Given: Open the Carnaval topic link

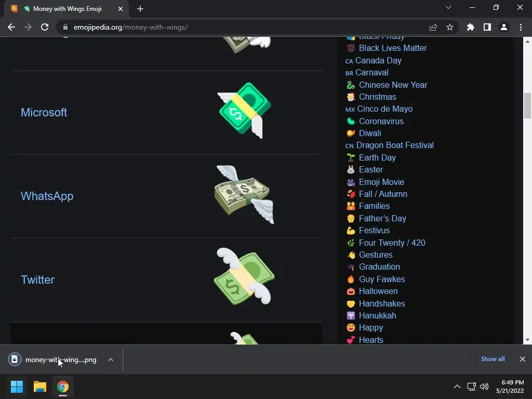Looking at the screenshot, I should coord(371,73).
